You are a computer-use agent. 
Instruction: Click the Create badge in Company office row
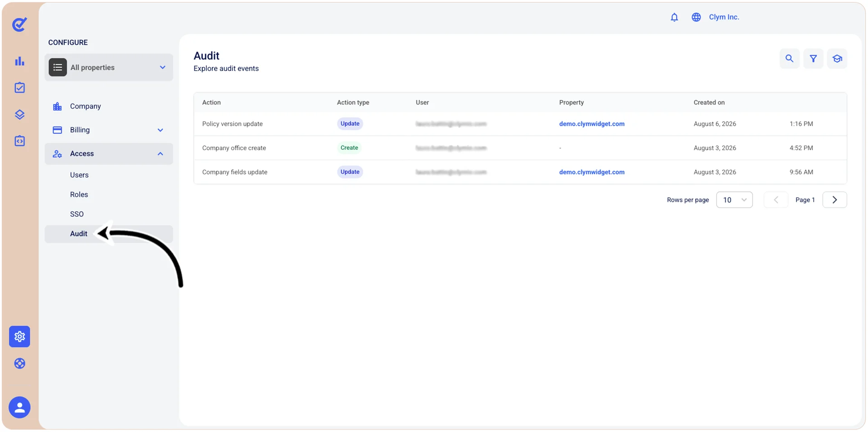349,148
